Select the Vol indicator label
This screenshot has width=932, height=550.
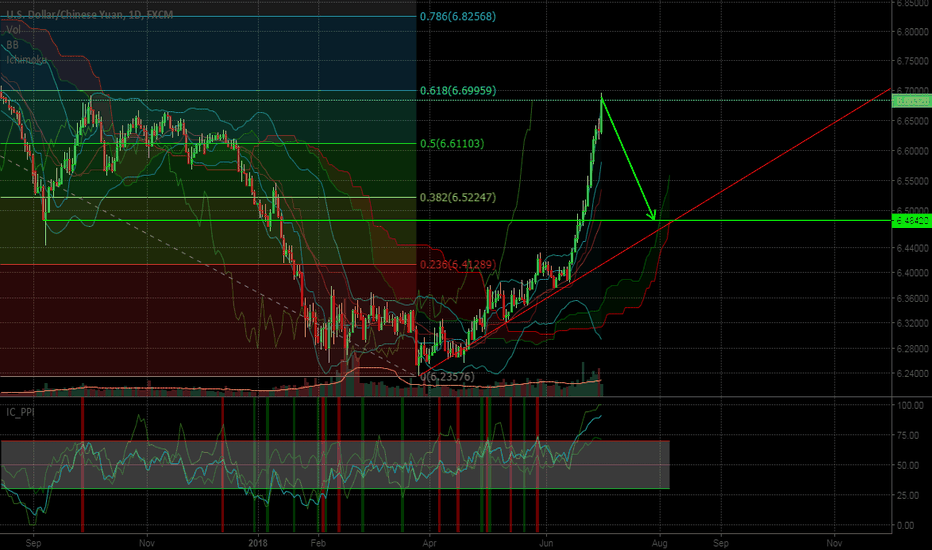click(14, 30)
